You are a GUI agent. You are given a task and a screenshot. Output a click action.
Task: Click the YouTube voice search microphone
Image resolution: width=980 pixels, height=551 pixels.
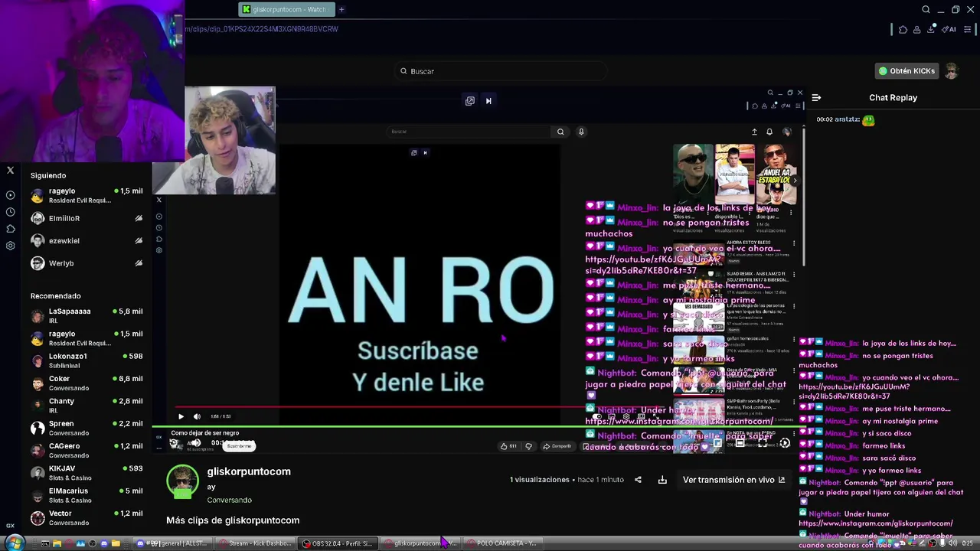(x=581, y=132)
